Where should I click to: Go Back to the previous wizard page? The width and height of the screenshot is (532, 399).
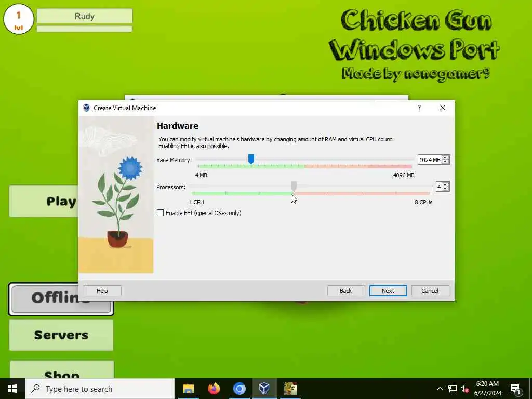tap(345, 291)
